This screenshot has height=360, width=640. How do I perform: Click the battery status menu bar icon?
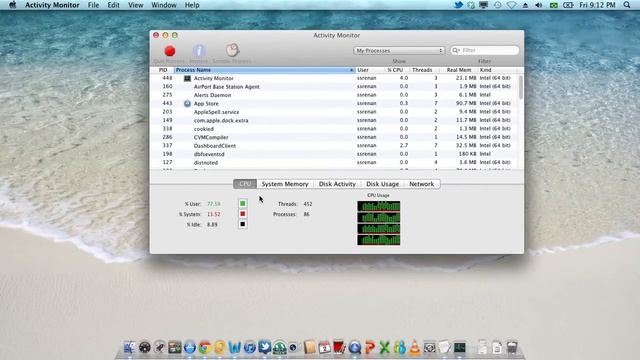click(568, 5)
